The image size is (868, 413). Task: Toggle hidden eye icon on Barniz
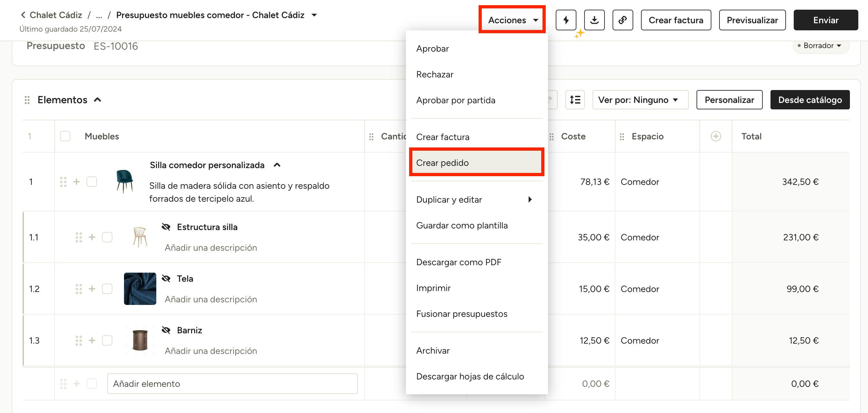[166, 330]
